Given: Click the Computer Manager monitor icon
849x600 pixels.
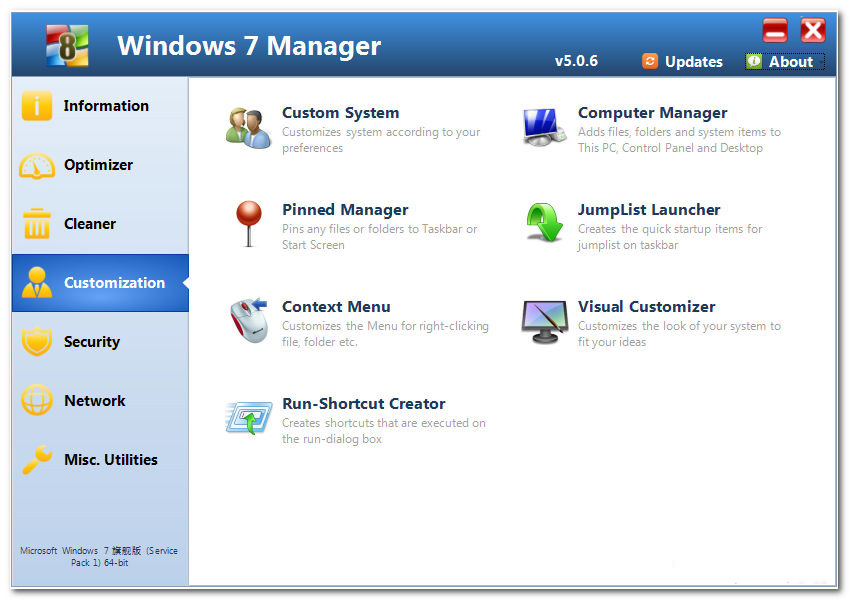Looking at the screenshot, I should pos(544,128).
